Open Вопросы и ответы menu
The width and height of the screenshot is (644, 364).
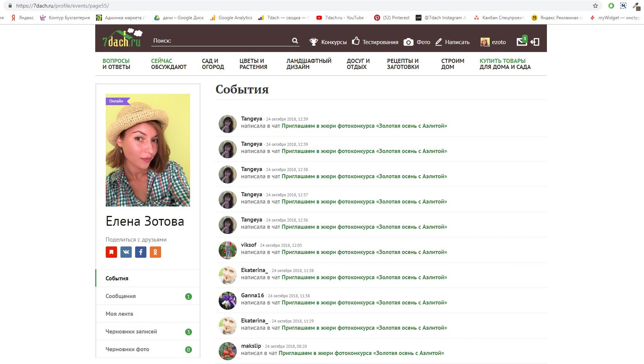tap(116, 64)
